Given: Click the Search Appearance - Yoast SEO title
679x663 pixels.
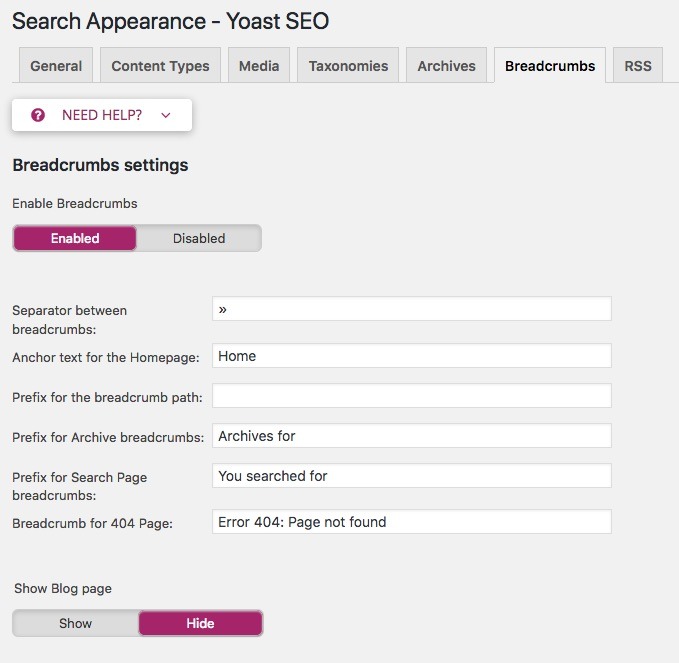Looking at the screenshot, I should [171, 21].
